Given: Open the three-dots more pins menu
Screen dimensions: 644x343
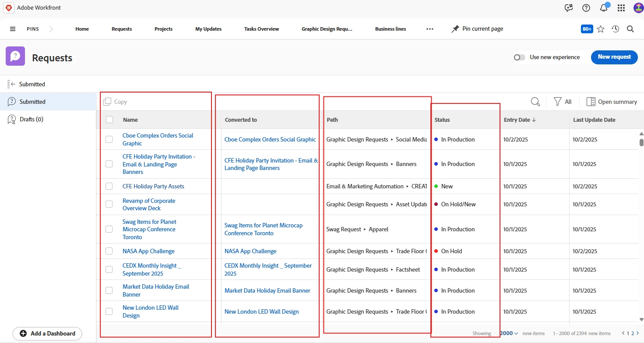Looking at the screenshot, I should click(430, 29).
